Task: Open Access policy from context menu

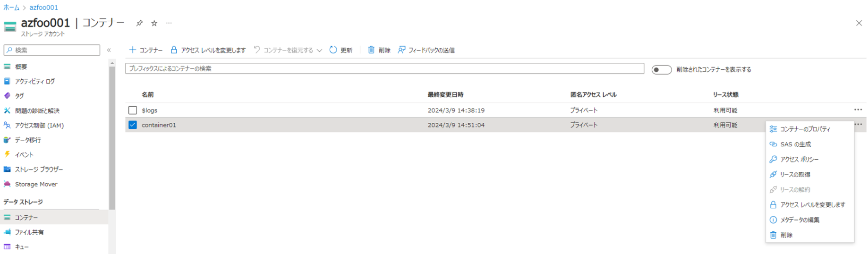Action: 809,159
